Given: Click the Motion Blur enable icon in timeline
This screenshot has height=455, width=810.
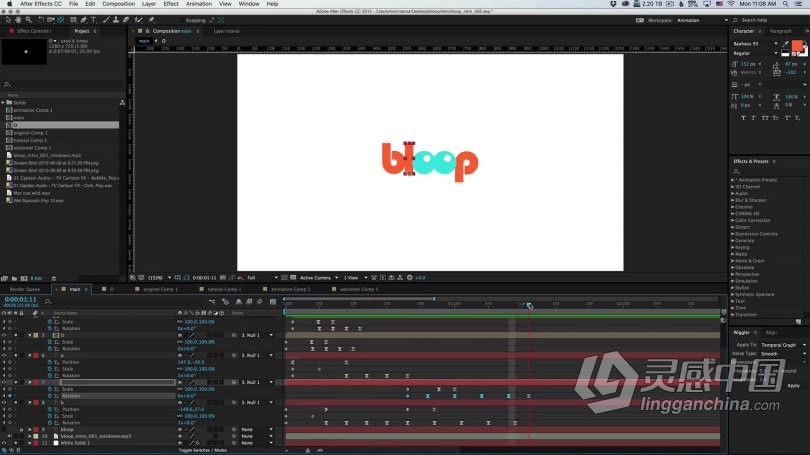Looking at the screenshot, I should 260,302.
